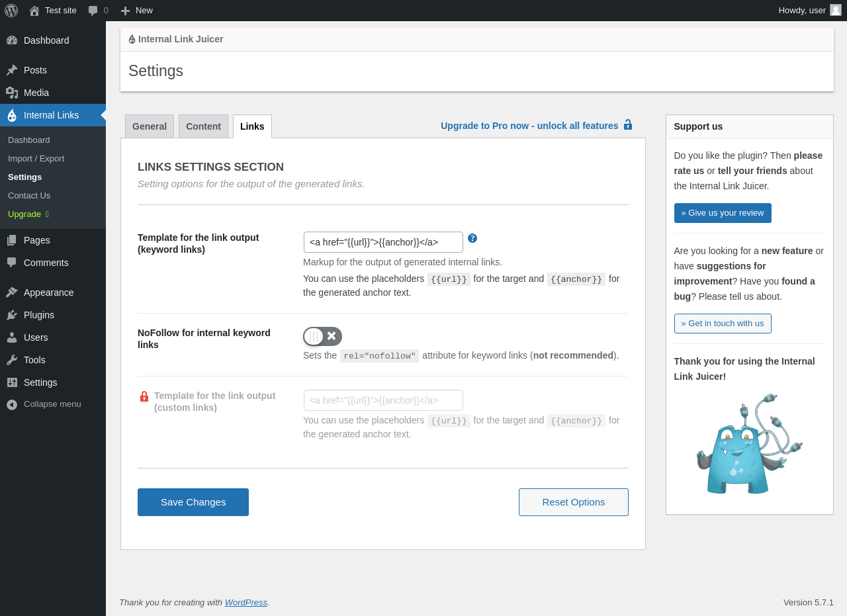Click the red lock icon for custom links
Screen dimensions: 847x616
pyautogui.click(x=144, y=396)
